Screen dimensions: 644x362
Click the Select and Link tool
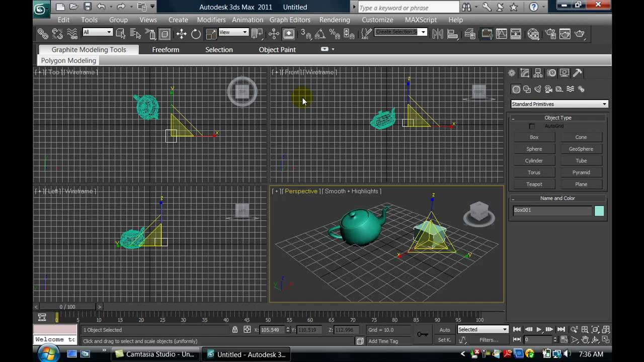43,34
